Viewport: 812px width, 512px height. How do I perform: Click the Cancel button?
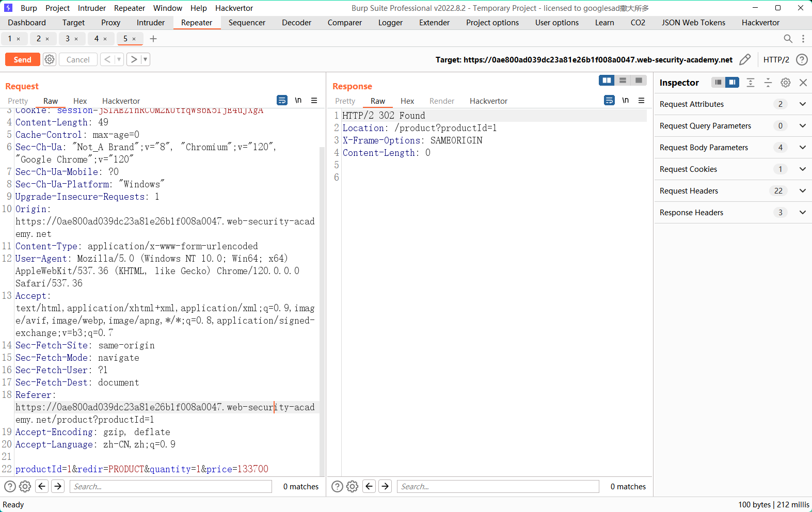click(78, 59)
